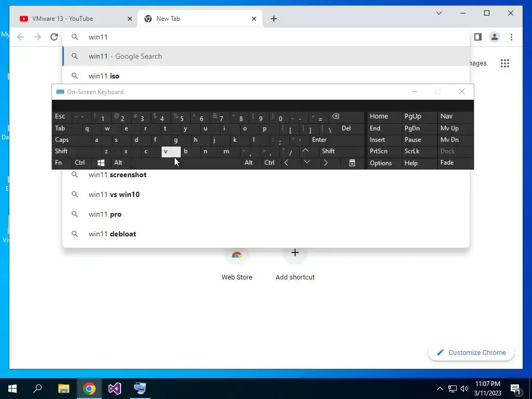Reload the page in Chrome
532x399 pixels.
tap(54, 37)
